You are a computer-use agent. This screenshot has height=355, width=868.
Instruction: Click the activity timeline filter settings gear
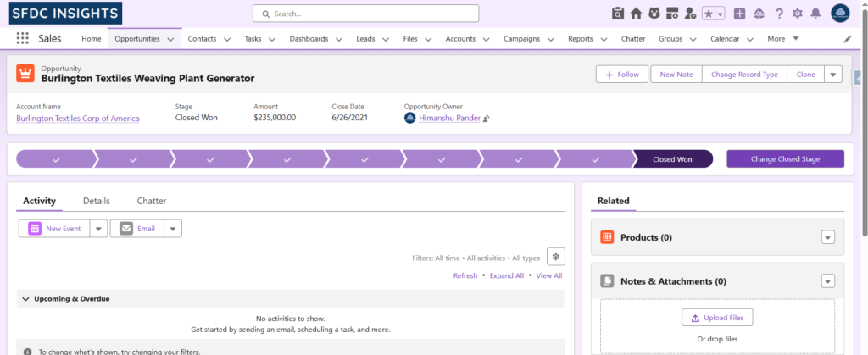tap(555, 257)
